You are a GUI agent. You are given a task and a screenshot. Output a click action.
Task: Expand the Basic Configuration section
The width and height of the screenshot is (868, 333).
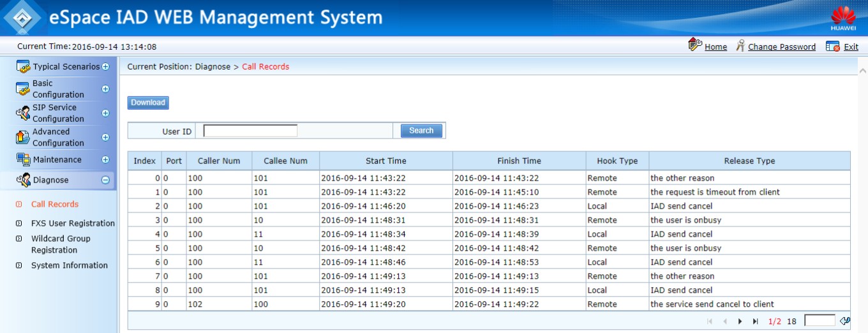coord(105,89)
